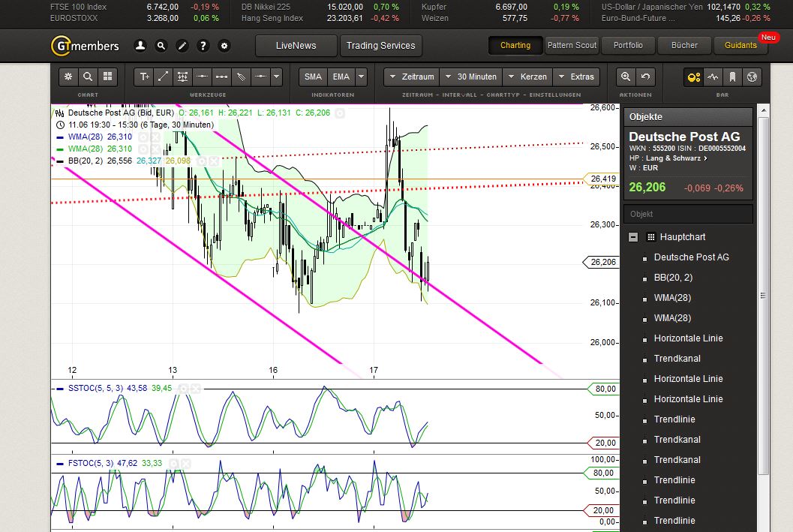The width and height of the screenshot is (793, 532).
Task: Select the horizontal line tool
Action: [x=203, y=77]
